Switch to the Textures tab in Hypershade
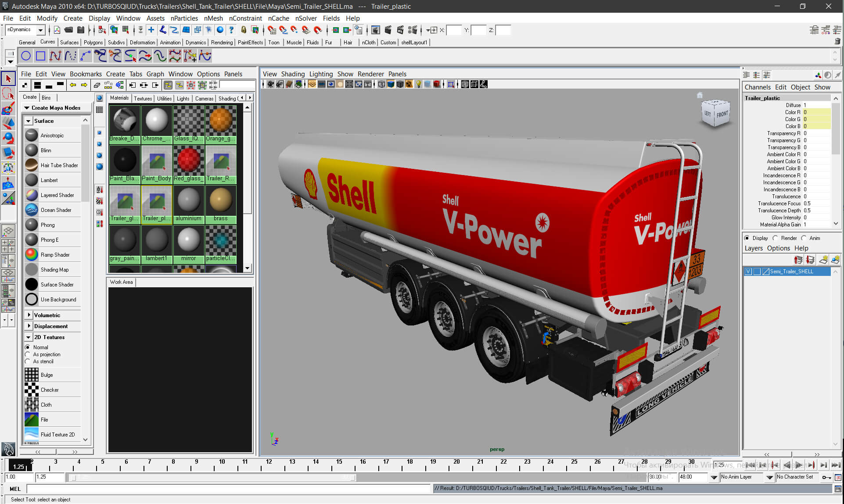 [x=143, y=98]
